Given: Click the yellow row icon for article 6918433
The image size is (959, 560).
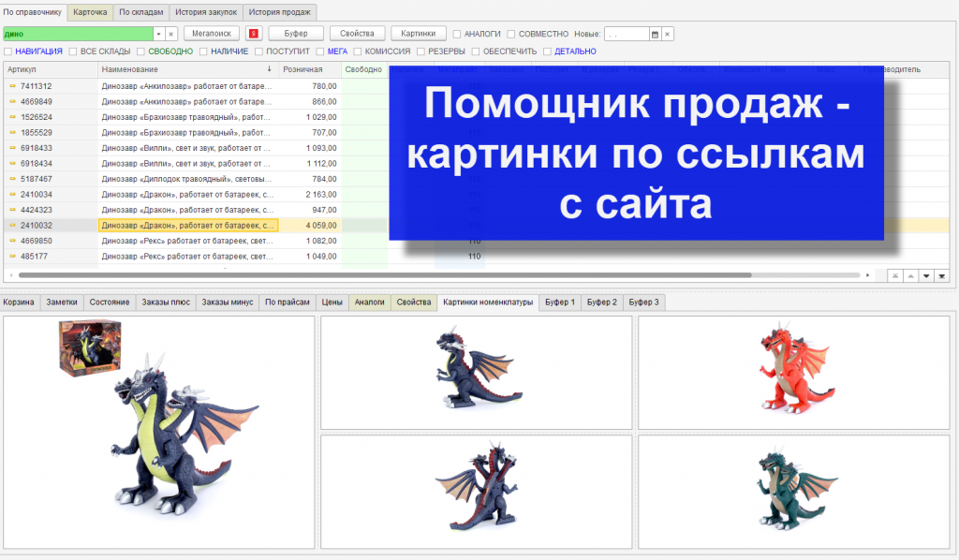Looking at the screenshot, I should 12,148.
